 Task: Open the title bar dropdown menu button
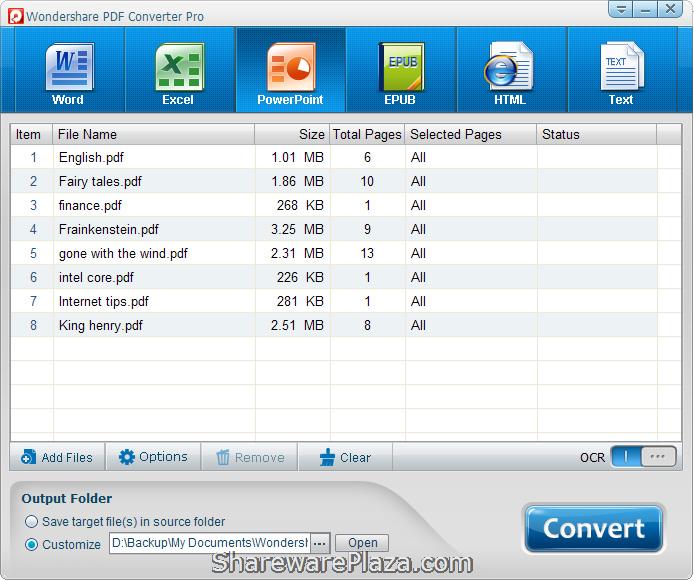[x=621, y=9]
